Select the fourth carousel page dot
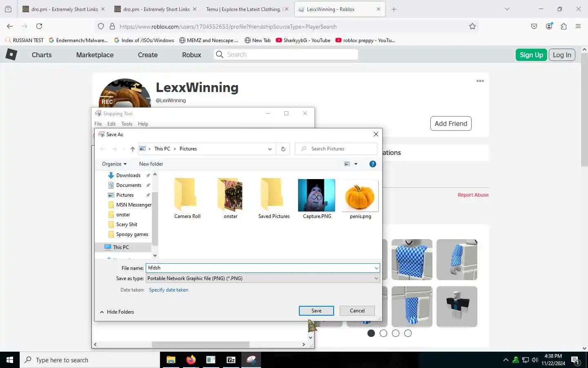588x368 pixels. [x=408, y=333]
